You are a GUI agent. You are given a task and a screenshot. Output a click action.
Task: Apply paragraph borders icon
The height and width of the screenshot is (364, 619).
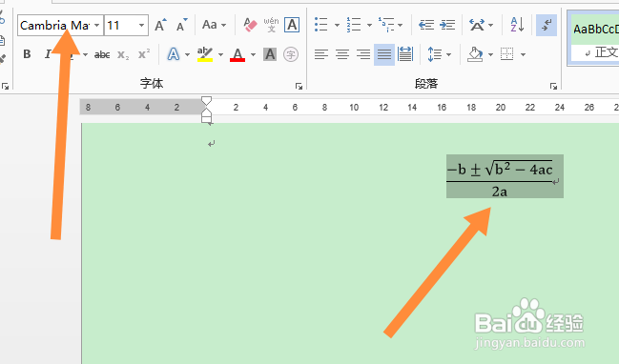pyautogui.click(x=506, y=54)
